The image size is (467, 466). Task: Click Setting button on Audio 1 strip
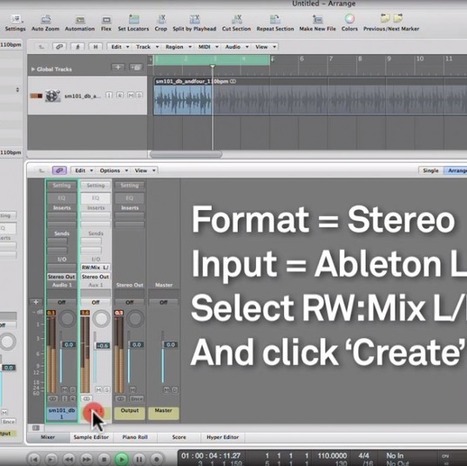click(x=62, y=186)
